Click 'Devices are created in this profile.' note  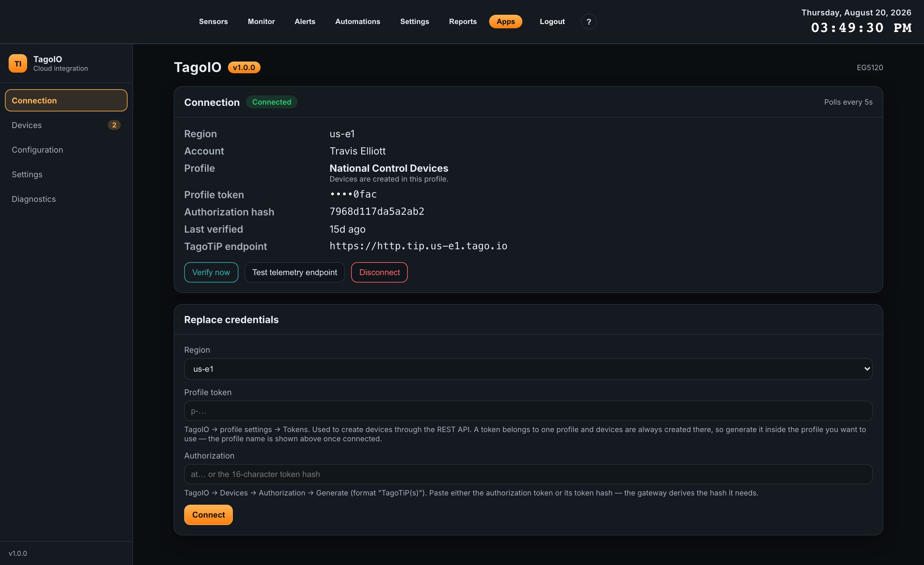[388, 179]
